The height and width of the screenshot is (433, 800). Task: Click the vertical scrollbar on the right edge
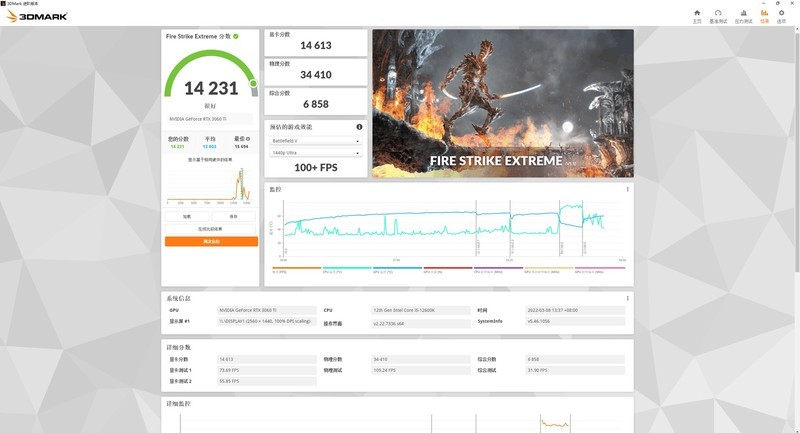point(796,200)
